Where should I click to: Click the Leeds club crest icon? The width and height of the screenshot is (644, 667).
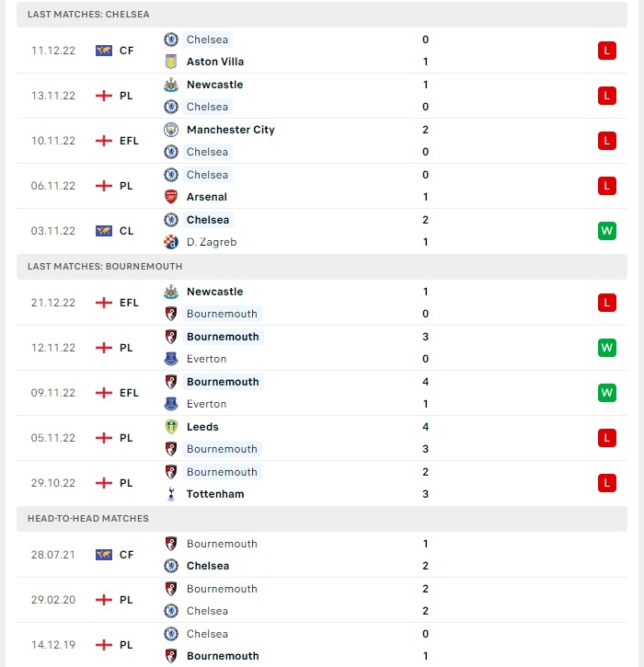tap(171, 427)
